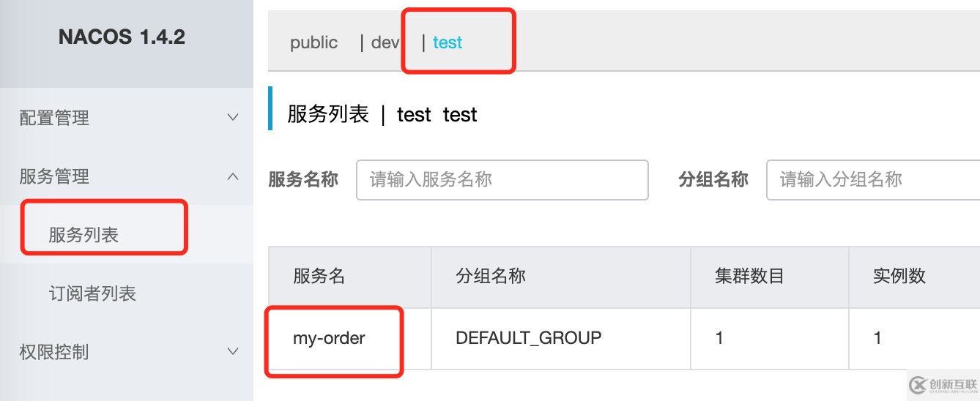Select 服务列表 in the sidebar

83,235
